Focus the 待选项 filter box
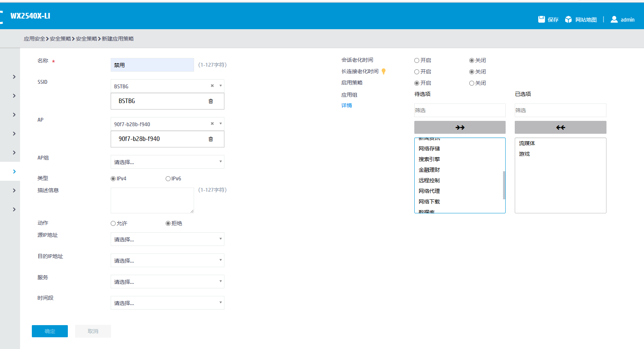644x349 pixels. (460, 110)
